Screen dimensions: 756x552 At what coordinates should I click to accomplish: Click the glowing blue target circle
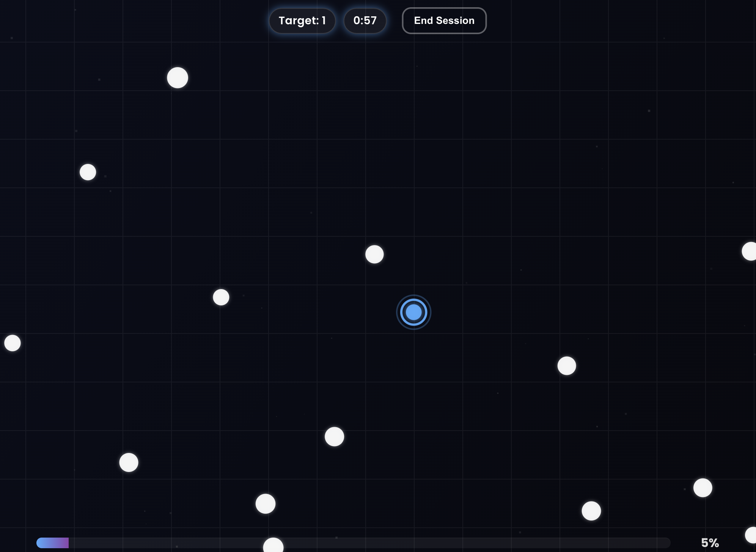pyautogui.click(x=413, y=312)
